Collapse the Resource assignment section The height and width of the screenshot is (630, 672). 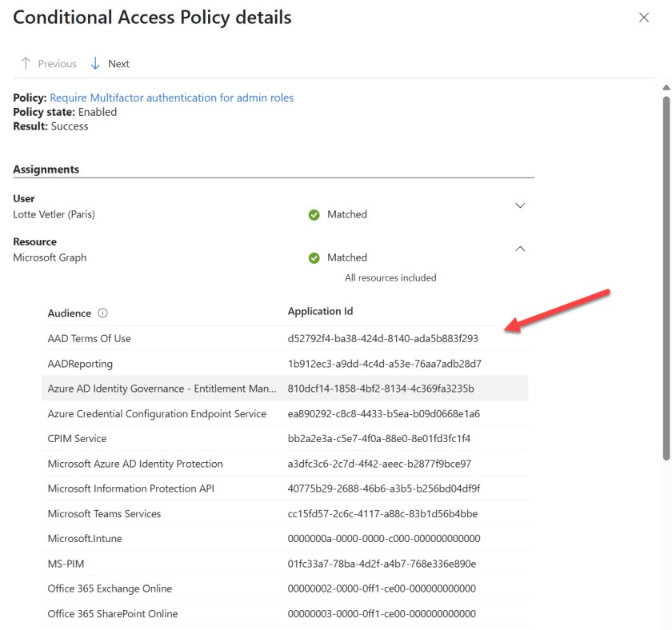(520, 249)
